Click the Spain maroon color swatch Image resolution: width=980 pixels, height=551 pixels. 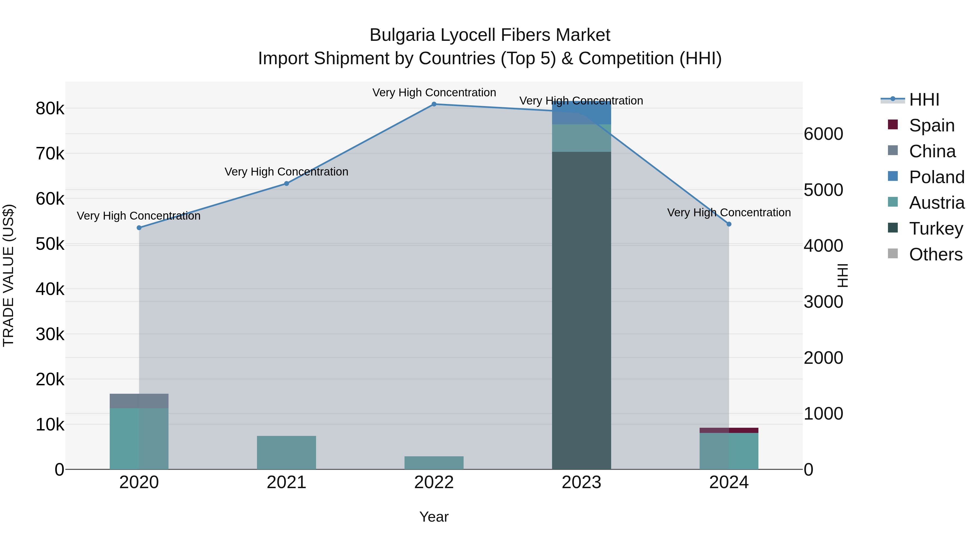pos(893,125)
